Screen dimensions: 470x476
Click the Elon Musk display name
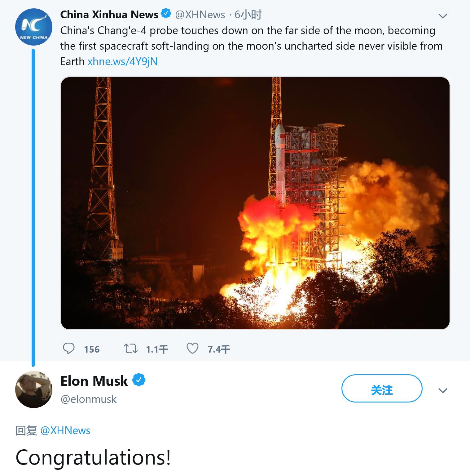point(94,381)
